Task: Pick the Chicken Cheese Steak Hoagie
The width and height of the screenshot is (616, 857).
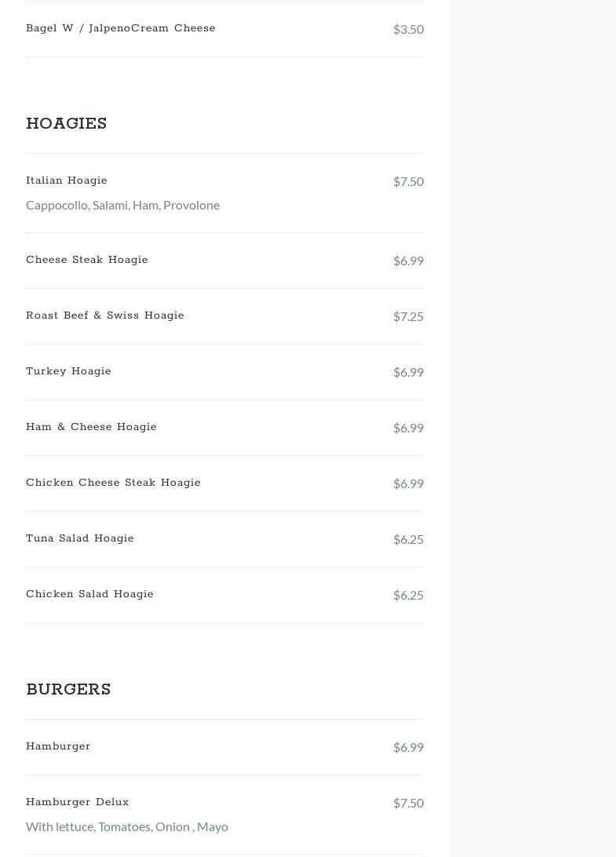Action: 113,483
